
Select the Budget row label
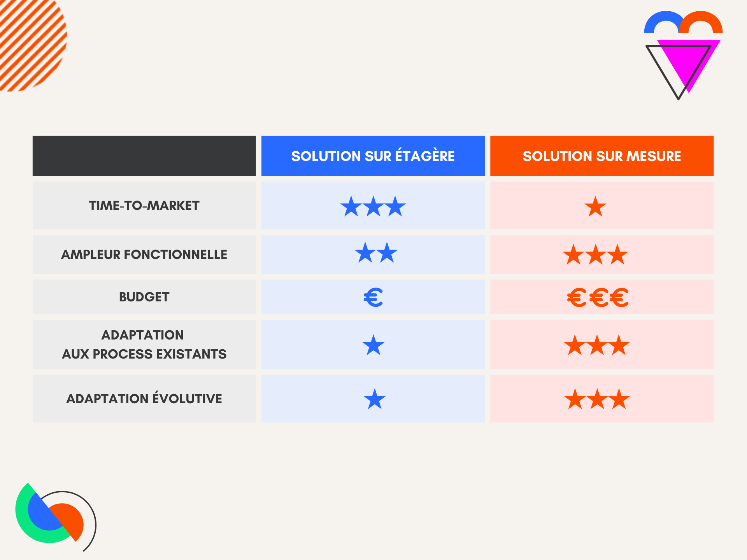[x=144, y=297]
